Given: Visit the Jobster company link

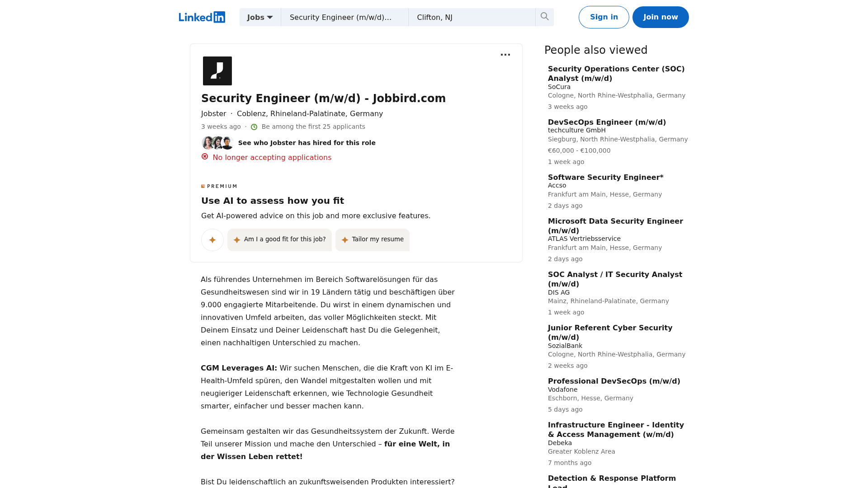Looking at the screenshot, I should tap(213, 114).
